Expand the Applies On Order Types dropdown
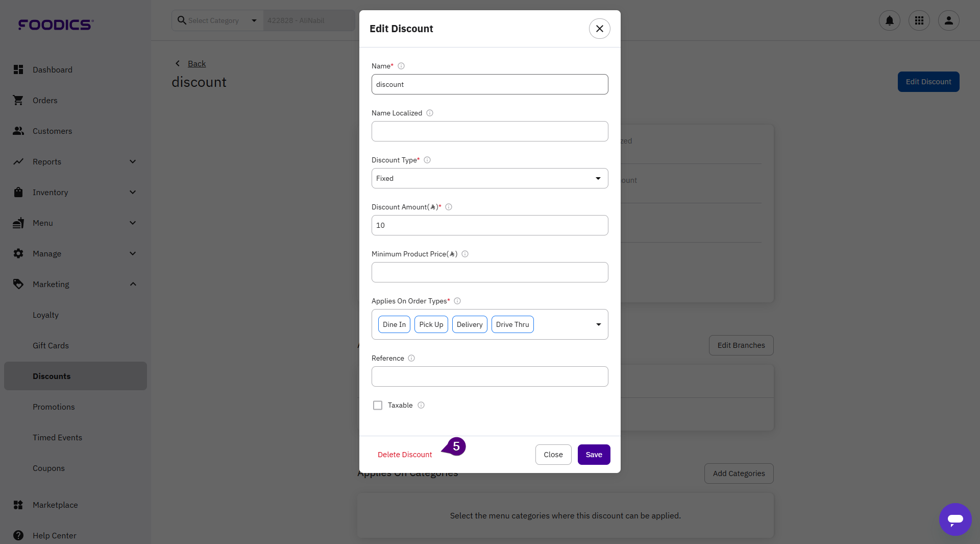 click(x=598, y=324)
